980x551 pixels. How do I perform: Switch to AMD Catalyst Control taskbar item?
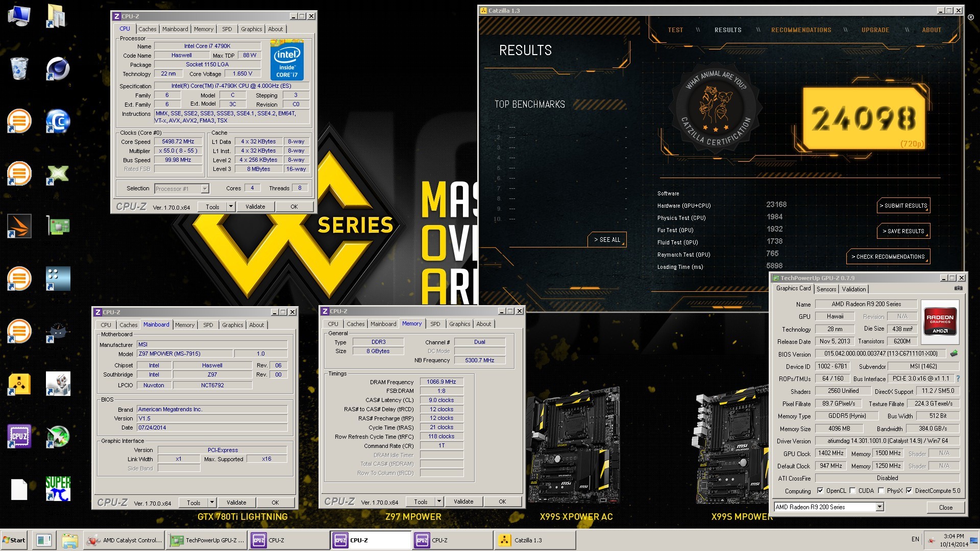[x=124, y=540]
